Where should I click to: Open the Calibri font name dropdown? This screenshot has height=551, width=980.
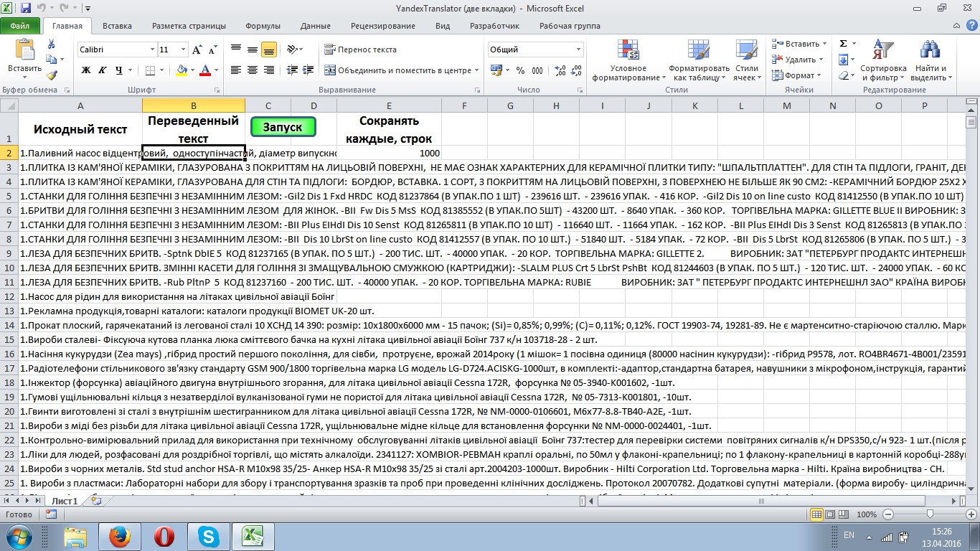tap(152, 50)
